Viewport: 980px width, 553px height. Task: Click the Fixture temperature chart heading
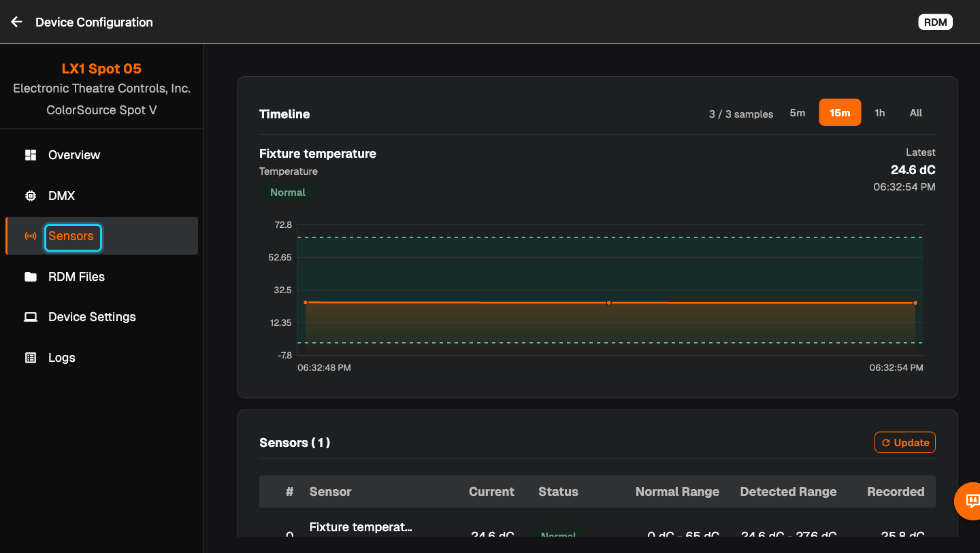[x=318, y=154]
